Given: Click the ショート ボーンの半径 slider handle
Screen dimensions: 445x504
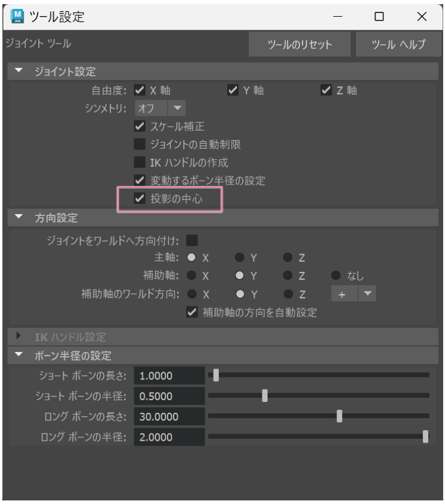Looking at the screenshot, I should pos(265,395).
